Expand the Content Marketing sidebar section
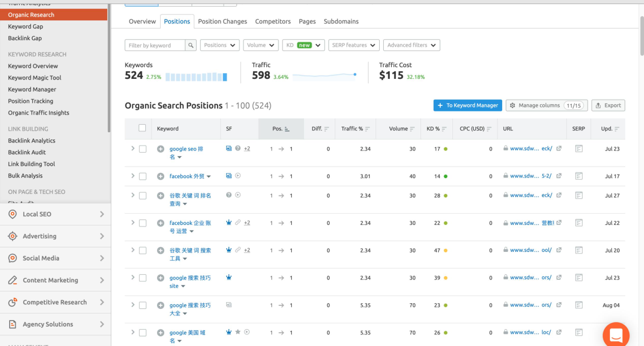The width and height of the screenshot is (644, 346). pyautogui.click(x=55, y=280)
